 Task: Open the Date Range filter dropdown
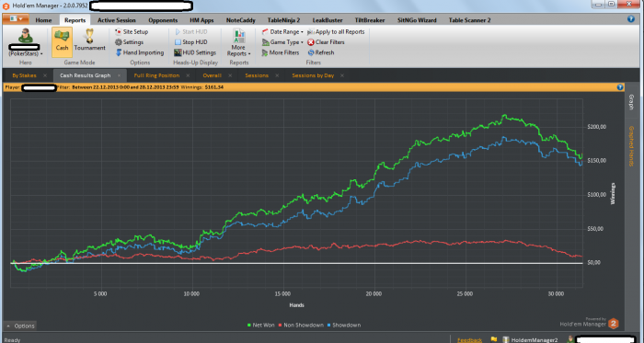[x=282, y=31]
